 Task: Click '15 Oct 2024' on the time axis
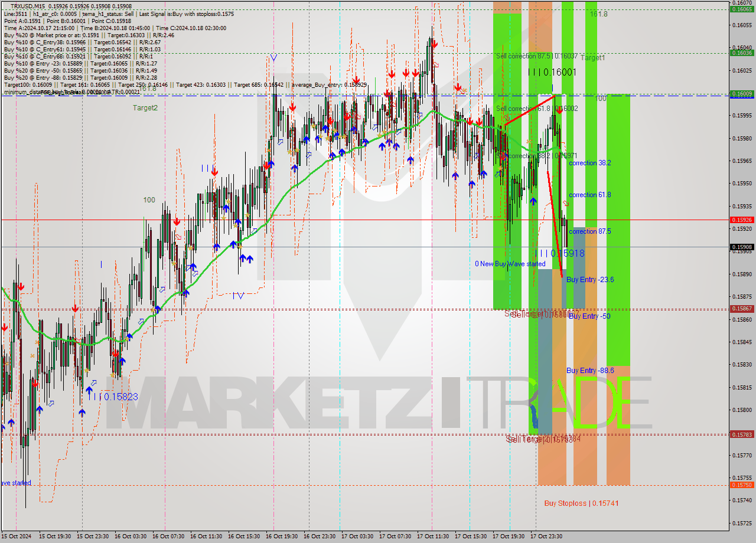click(17, 537)
